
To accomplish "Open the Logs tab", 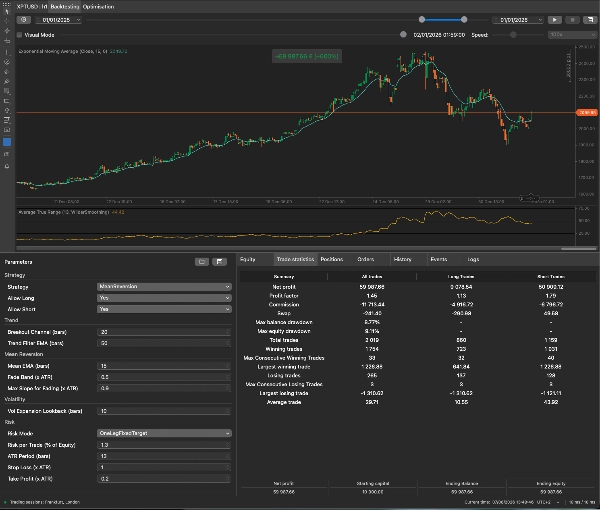I will [473, 259].
